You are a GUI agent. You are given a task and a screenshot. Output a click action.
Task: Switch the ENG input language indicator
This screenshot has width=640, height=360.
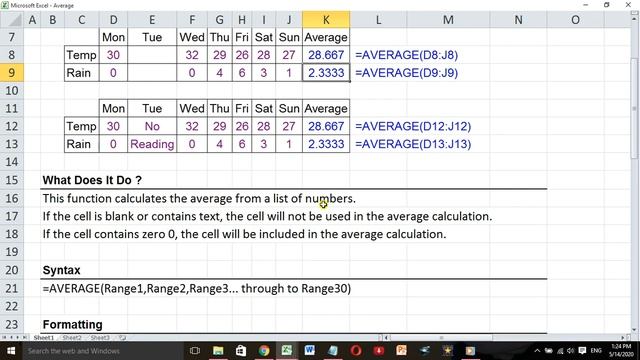click(596, 351)
